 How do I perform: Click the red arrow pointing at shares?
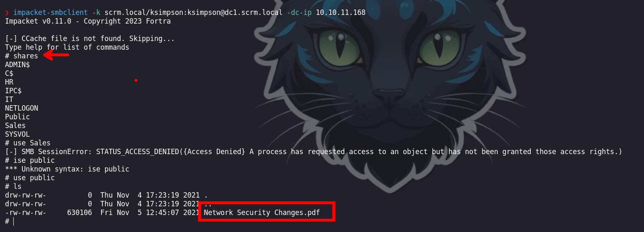(x=56, y=55)
